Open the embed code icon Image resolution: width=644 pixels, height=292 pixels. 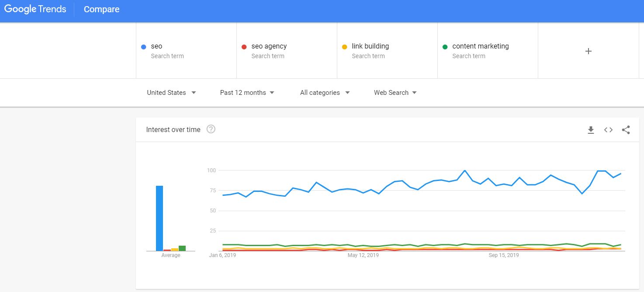pos(608,130)
